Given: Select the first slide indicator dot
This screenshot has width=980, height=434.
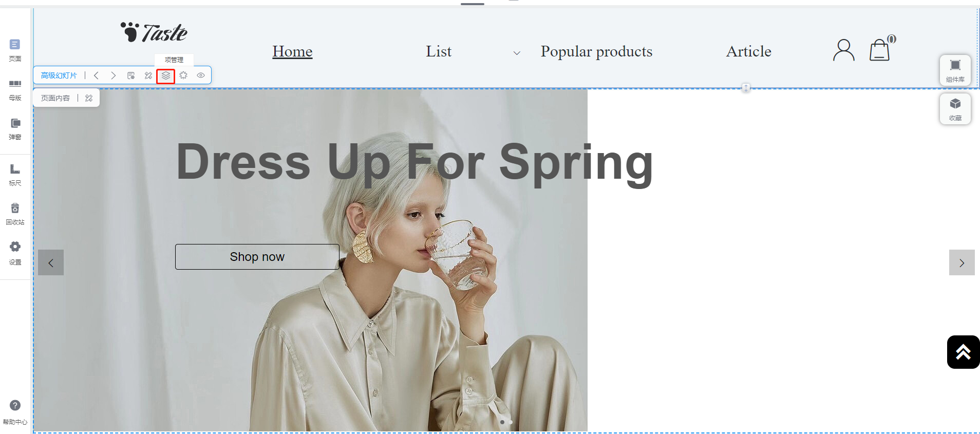Looking at the screenshot, I should tap(502, 422).
